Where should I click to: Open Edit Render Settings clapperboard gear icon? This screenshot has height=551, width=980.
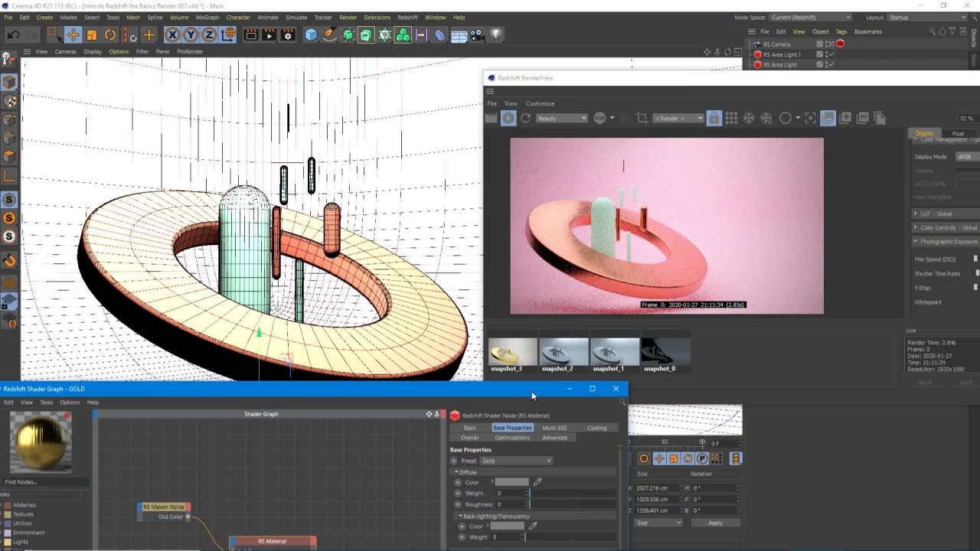[288, 34]
